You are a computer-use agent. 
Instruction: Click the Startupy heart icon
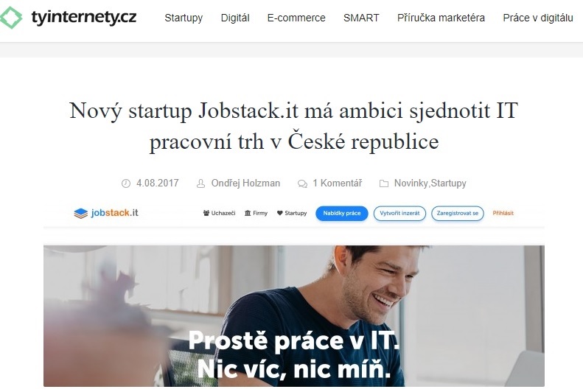[280, 213]
